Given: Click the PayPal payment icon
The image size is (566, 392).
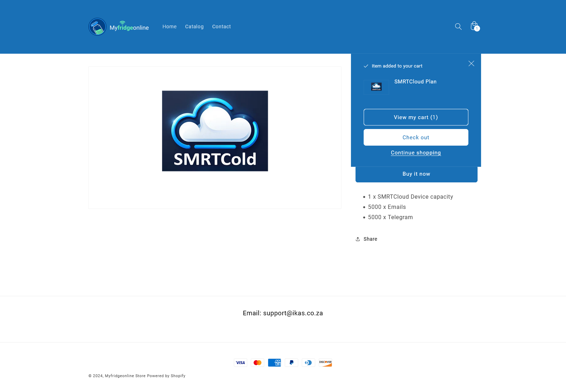Looking at the screenshot, I should [x=291, y=363].
